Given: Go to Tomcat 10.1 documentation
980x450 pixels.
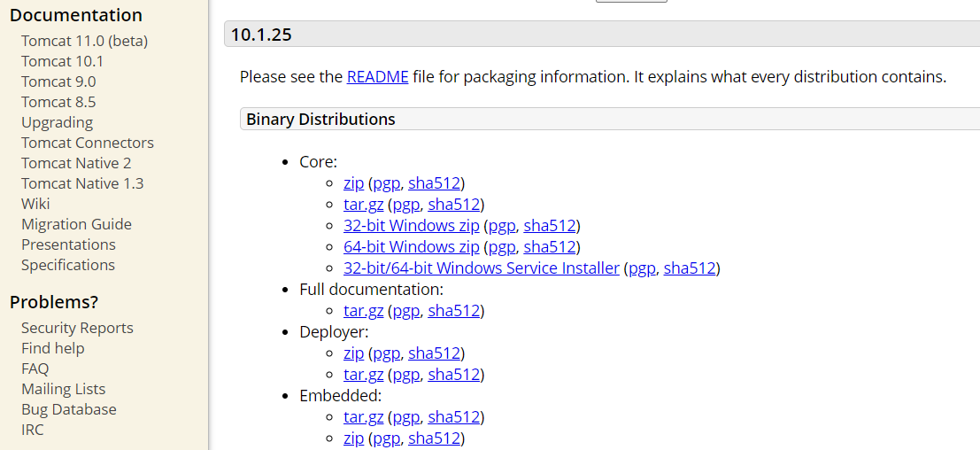Looking at the screenshot, I should (x=62, y=61).
